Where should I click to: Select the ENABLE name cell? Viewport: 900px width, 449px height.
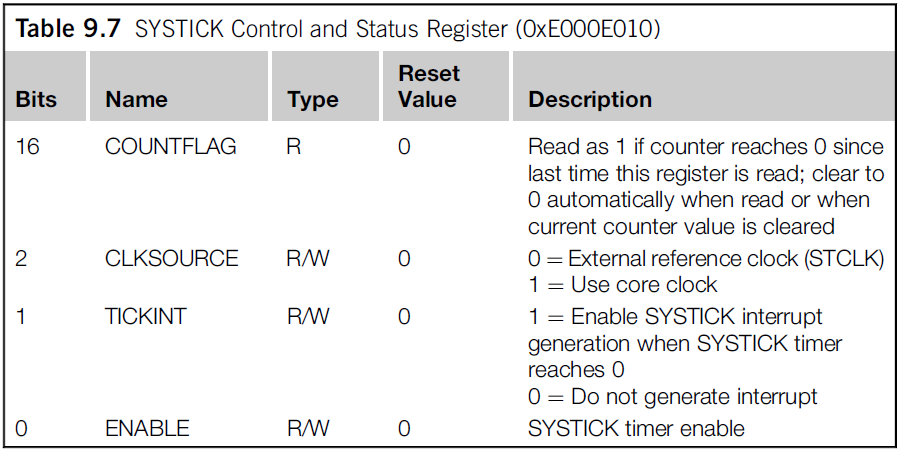[x=147, y=429]
